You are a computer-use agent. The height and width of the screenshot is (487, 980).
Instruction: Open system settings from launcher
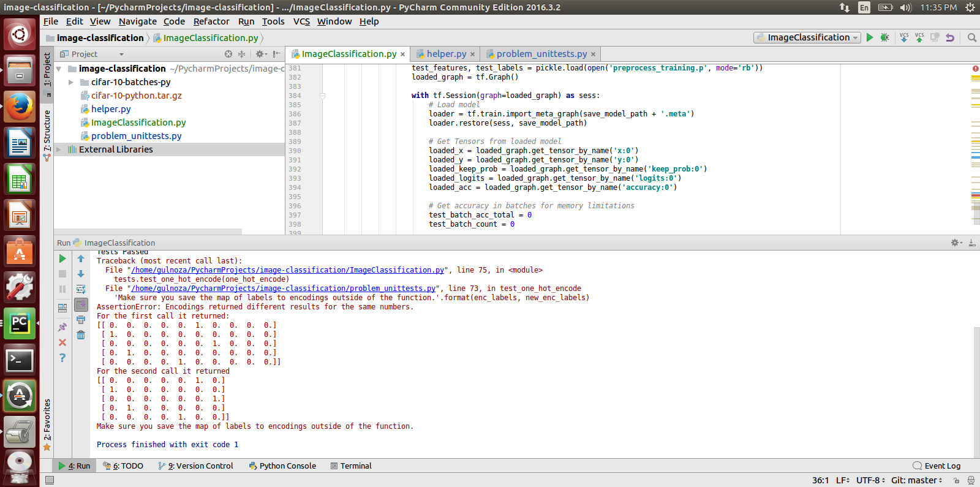tap(20, 286)
